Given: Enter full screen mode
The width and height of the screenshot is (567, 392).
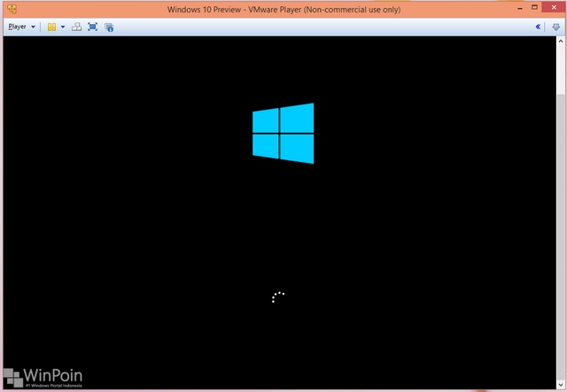Looking at the screenshot, I should tap(92, 27).
